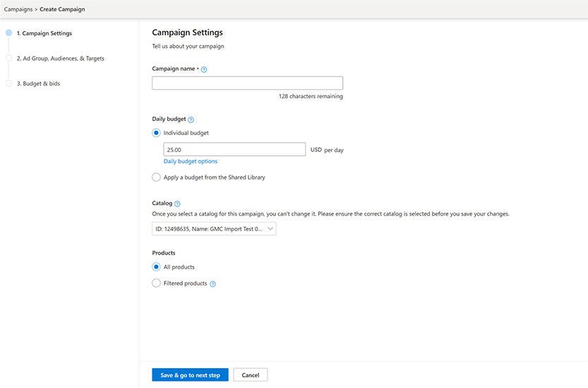This screenshot has height=388, width=588.
Task: Click help icon next to Filtered products
Action: coord(212,284)
